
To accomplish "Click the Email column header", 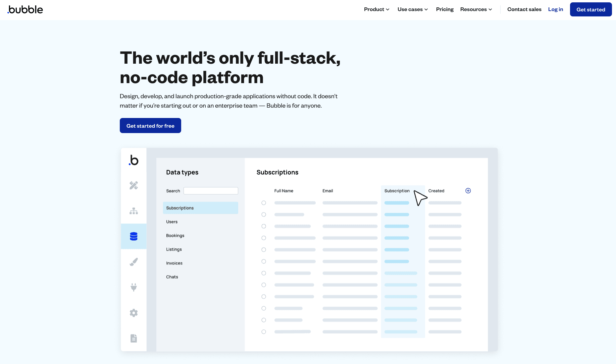I will pos(327,191).
